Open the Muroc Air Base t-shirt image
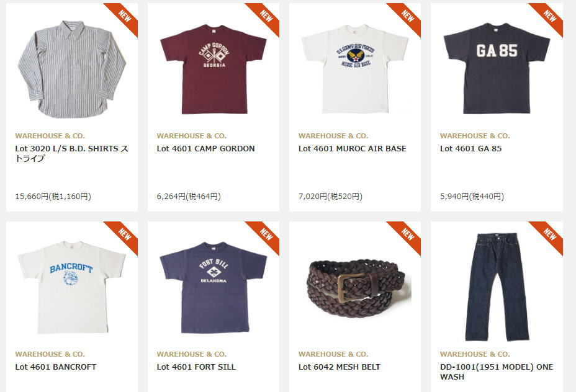The height and width of the screenshot is (392, 576). pos(355,69)
